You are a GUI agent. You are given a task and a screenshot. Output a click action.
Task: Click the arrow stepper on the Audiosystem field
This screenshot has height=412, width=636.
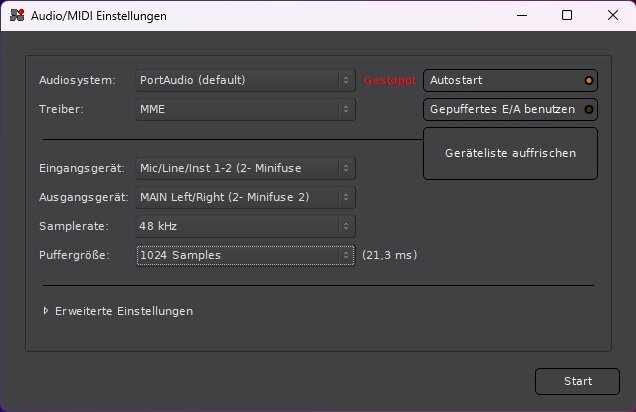[x=346, y=80]
